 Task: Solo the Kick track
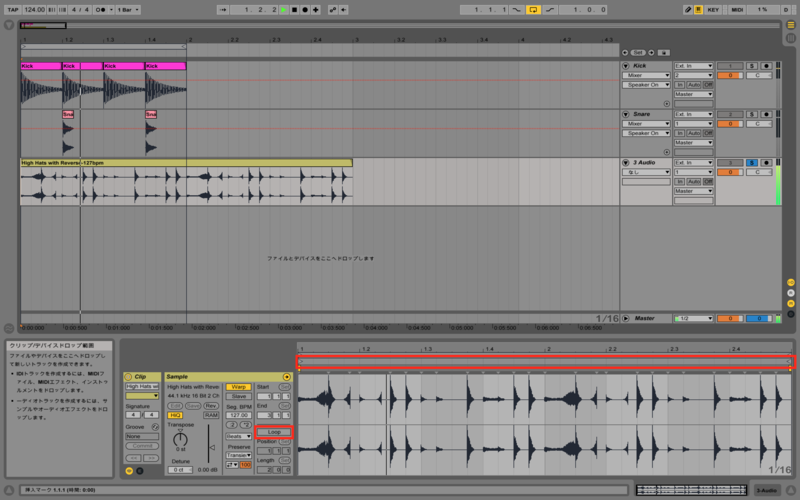[x=752, y=66]
